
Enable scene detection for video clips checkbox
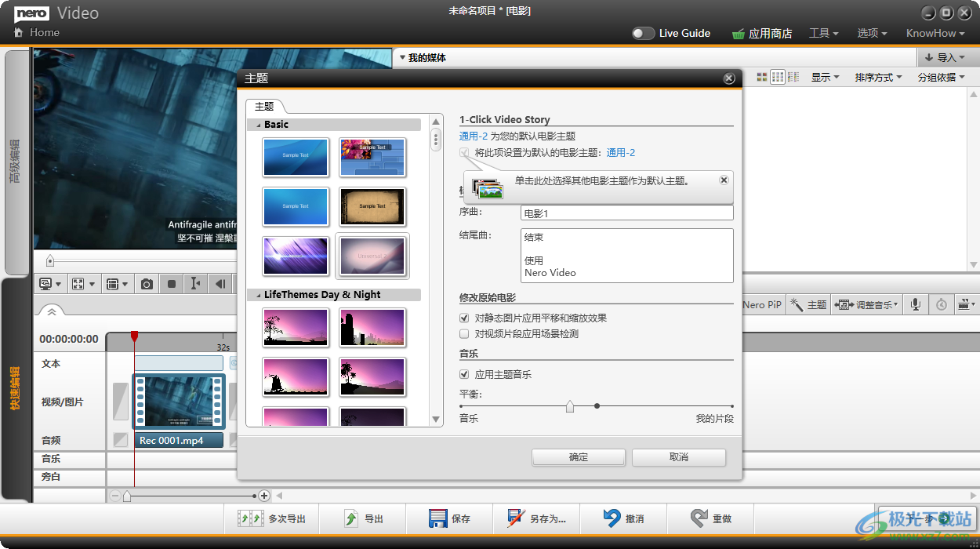(x=464, y=333)
